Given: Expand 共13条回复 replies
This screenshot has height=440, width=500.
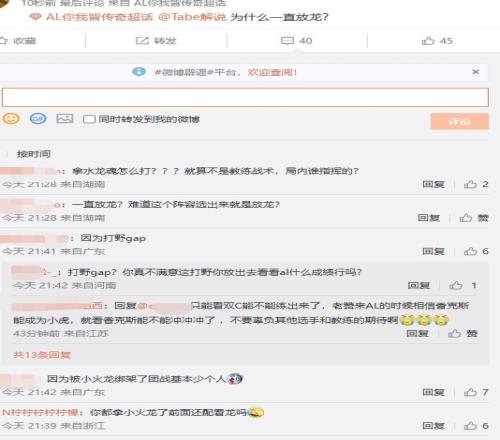Looking at the screenshot, I should coord(42,355).
